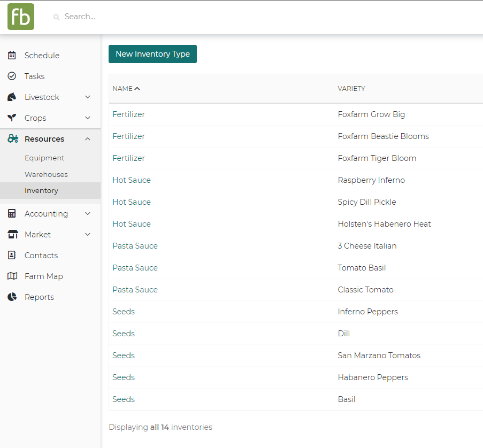Screen dimensions: 483x448
Task: Open the Schedule page
Action: [42, 56]
